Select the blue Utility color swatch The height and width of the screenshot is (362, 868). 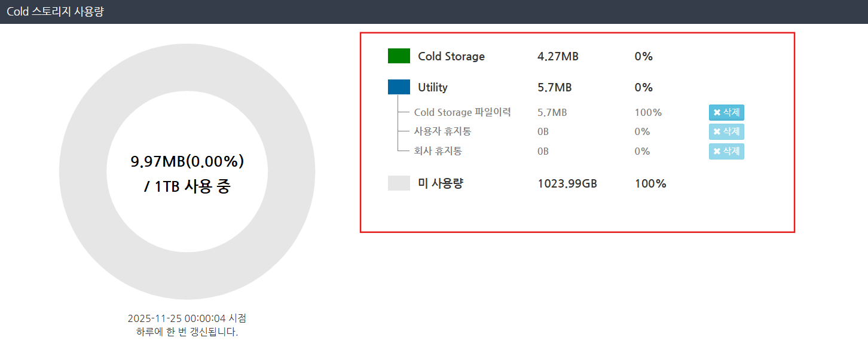(x=399, y=87)
